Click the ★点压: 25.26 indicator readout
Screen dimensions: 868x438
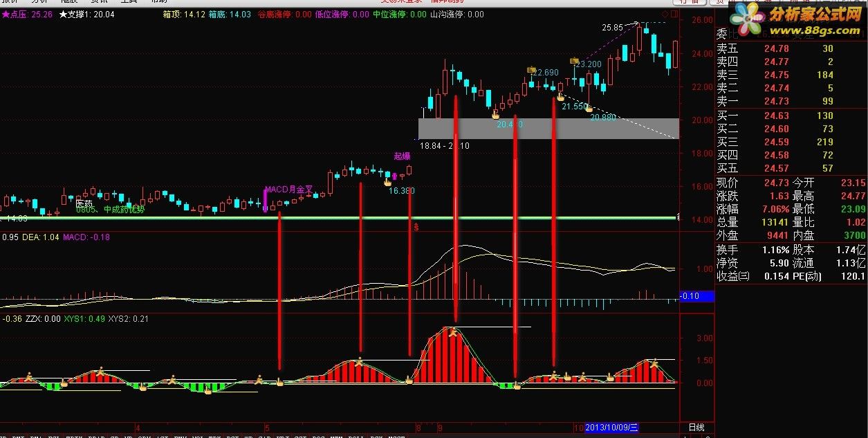[28, 14]
